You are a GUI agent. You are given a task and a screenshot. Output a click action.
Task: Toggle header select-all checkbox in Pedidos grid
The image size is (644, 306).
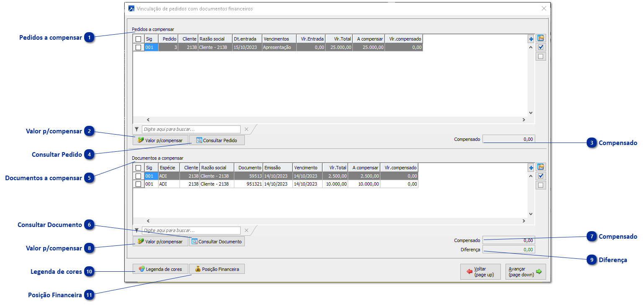click(x=139, y=39)
